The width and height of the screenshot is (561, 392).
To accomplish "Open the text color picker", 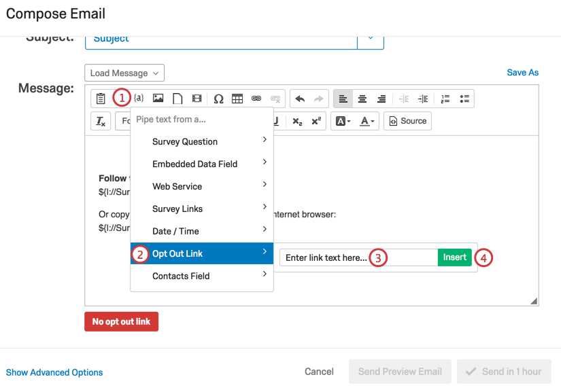I will click(x=368, y=121).
